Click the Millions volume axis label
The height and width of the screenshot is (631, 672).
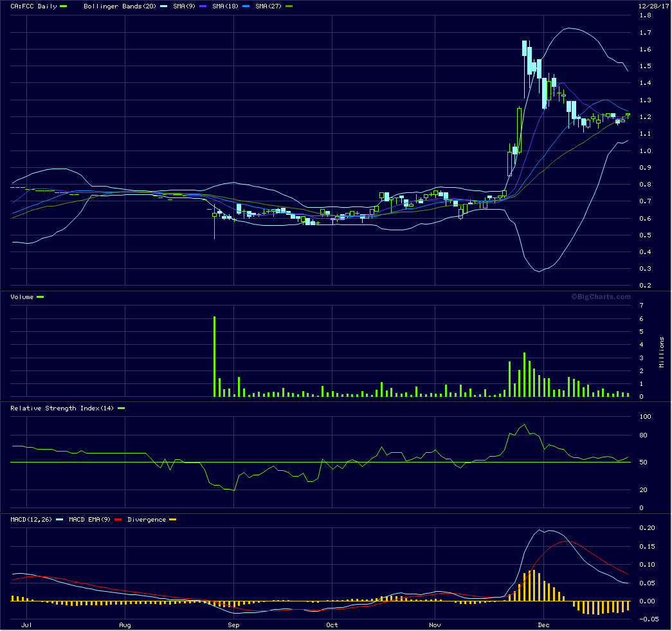click(x=662, y=352)
